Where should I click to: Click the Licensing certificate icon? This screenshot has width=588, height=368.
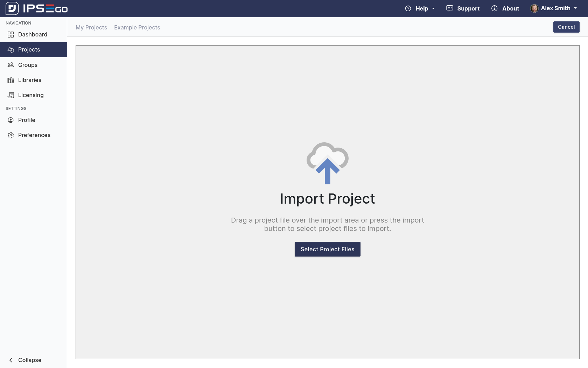click(11, 95)
